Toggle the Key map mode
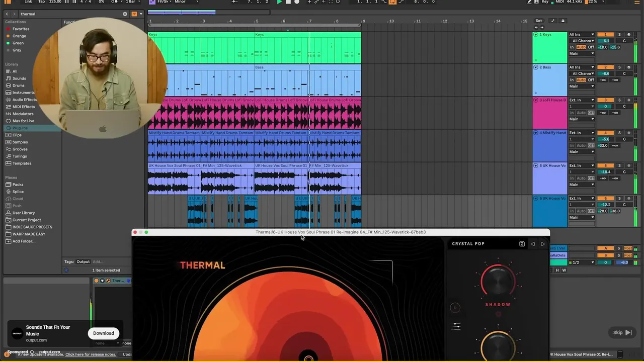The height and width of the screenshot is (362, 644). tap(545, 2)
